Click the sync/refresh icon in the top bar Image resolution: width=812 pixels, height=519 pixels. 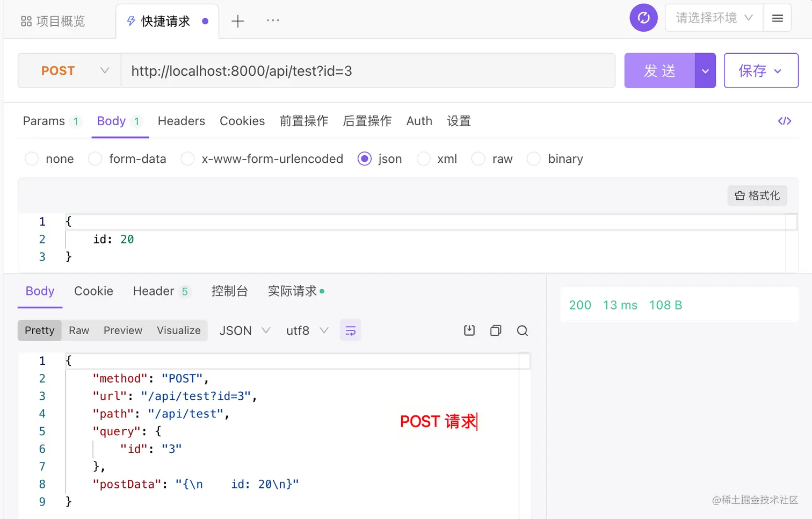pyautogui.click(x=643, y=18)
